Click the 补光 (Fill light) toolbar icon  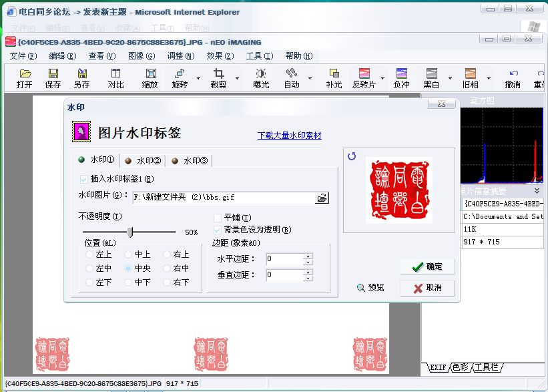tap(334, 73)
